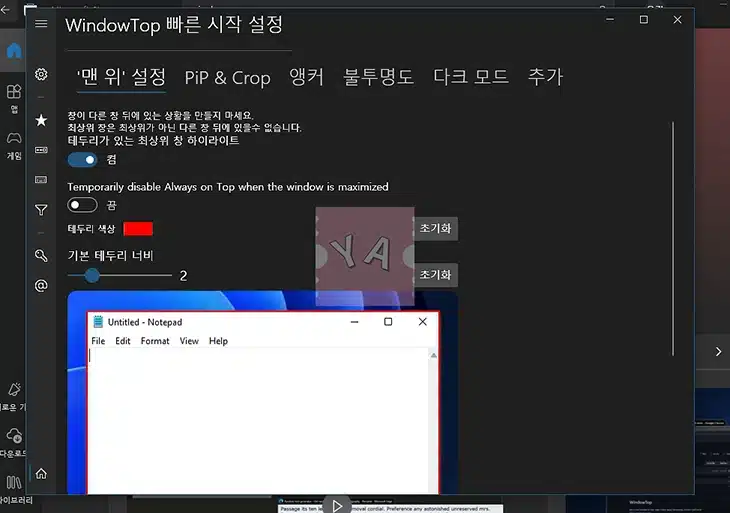
Task: Click the key icon in WindowTop sidebar
Action: click(x=41, y=255)
